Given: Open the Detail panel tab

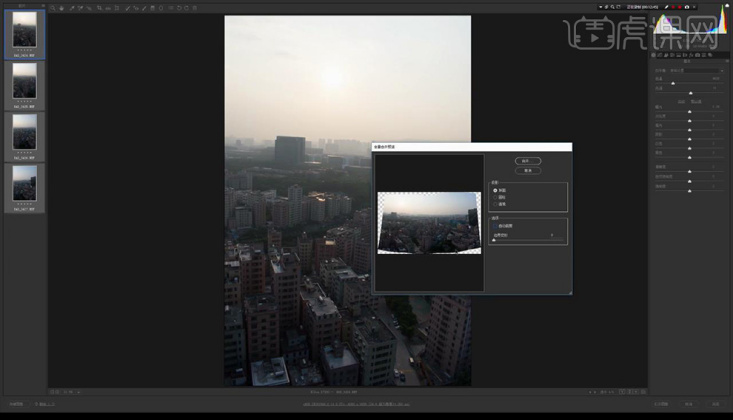Looking at the screenshot, I should pos(666,55).
